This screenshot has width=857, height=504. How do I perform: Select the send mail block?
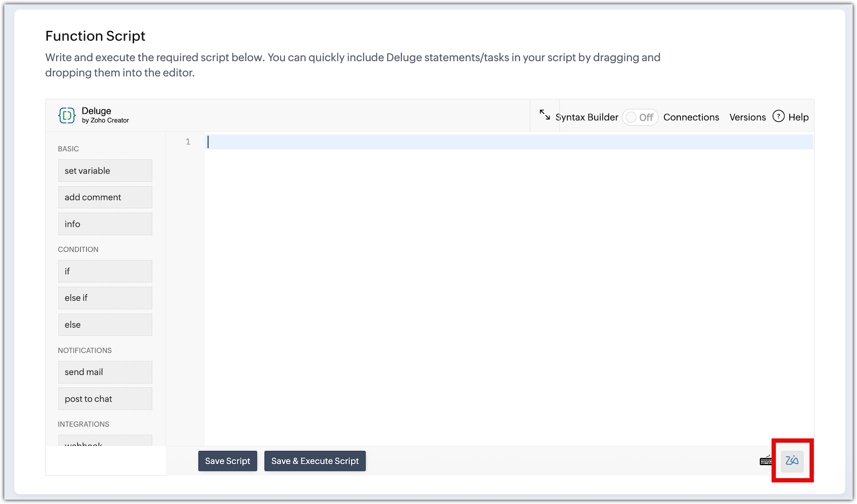pyautogui.click(x=105, y=372)
